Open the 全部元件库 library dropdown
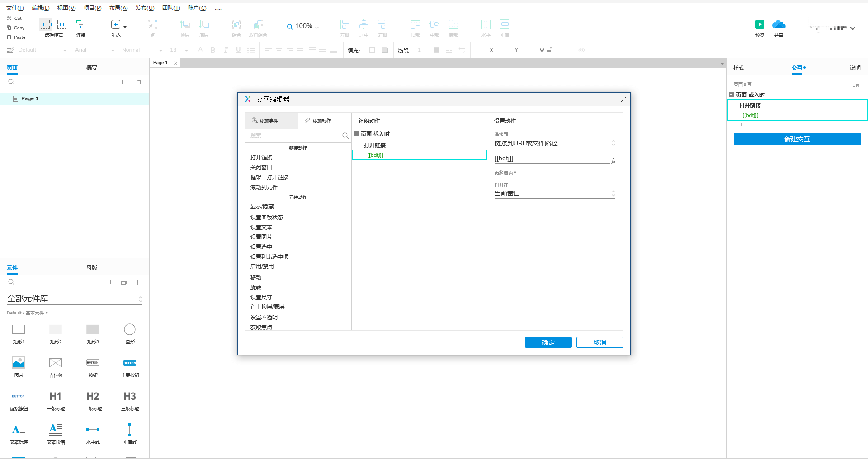The width and height of the screenshot is (868, 459). coord(75,299)
